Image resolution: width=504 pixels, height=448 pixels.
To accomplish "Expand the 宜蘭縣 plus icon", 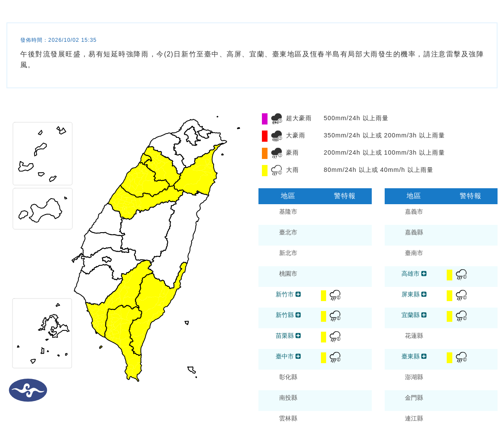I will click(x=424, y=315).
